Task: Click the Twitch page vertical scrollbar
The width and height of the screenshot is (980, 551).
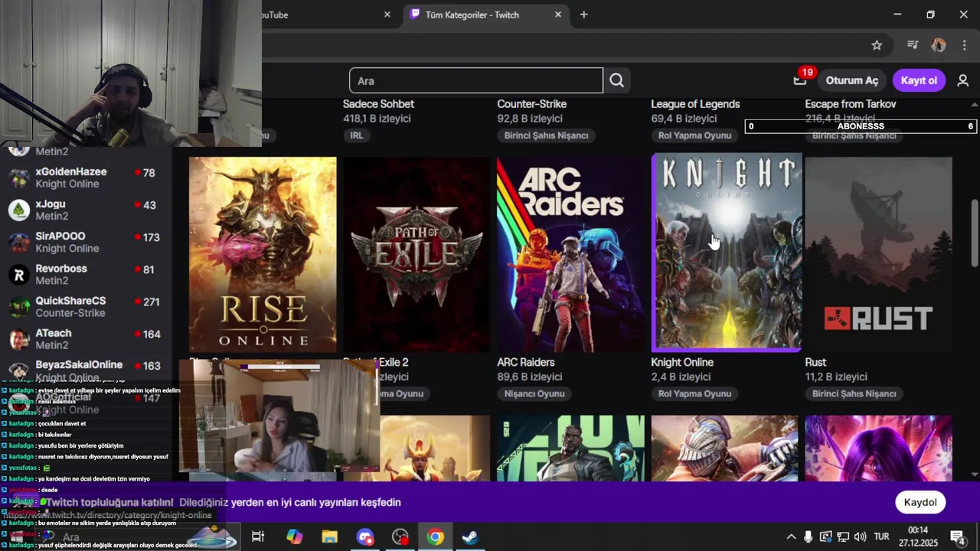Action: click(x=975, y=233)
